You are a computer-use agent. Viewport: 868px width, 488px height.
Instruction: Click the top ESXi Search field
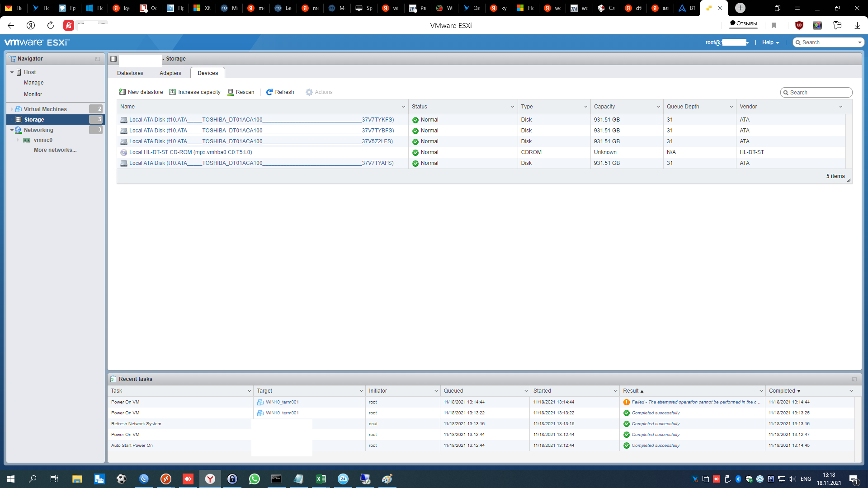pyautogui.click(x=829, y=42)
